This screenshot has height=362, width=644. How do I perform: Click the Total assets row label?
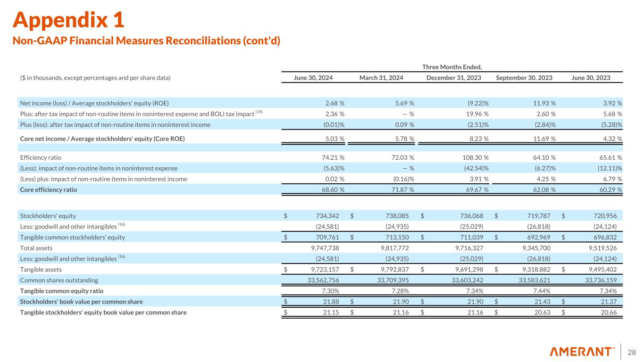point(36,247)
